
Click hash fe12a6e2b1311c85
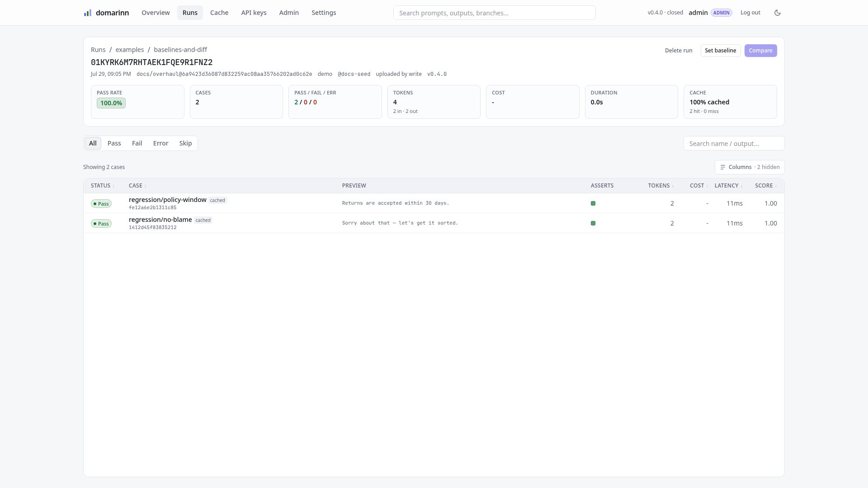pos(153,208)
